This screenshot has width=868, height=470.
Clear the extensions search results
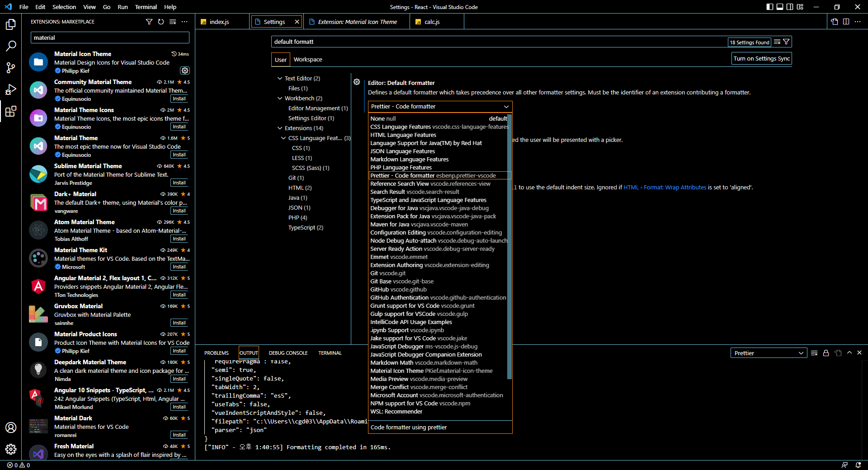173,22
